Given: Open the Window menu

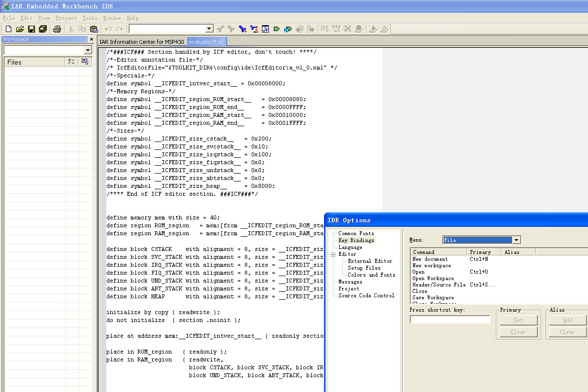Looking at the screenshot, I should [x=112, y=18].
